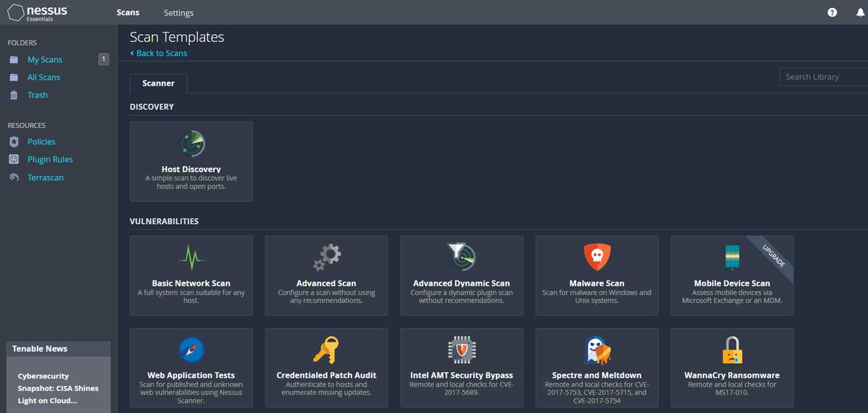868x413 pixels.
Task: Click the WannaCry Ransomware title
Action: [x=732, y=375]
